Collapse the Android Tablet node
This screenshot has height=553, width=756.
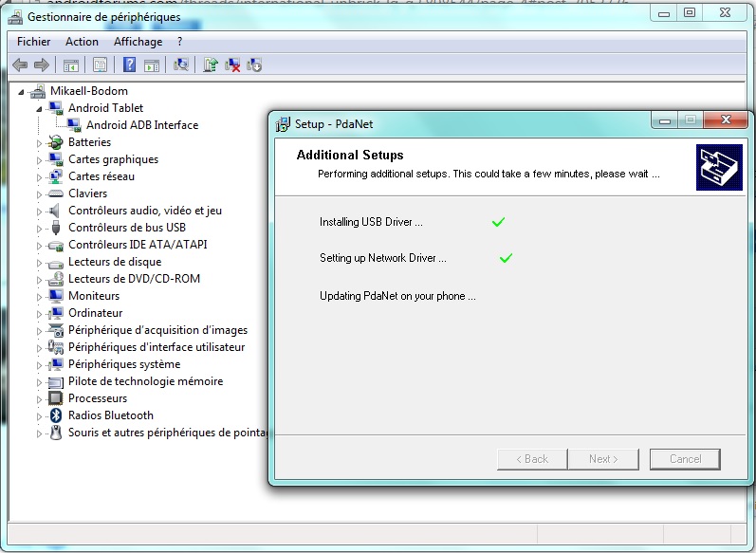[40, 108]
